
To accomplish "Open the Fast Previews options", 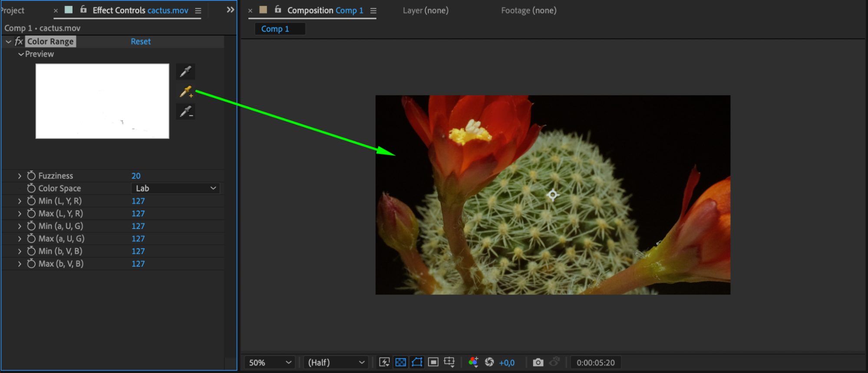I will (384, 362).
